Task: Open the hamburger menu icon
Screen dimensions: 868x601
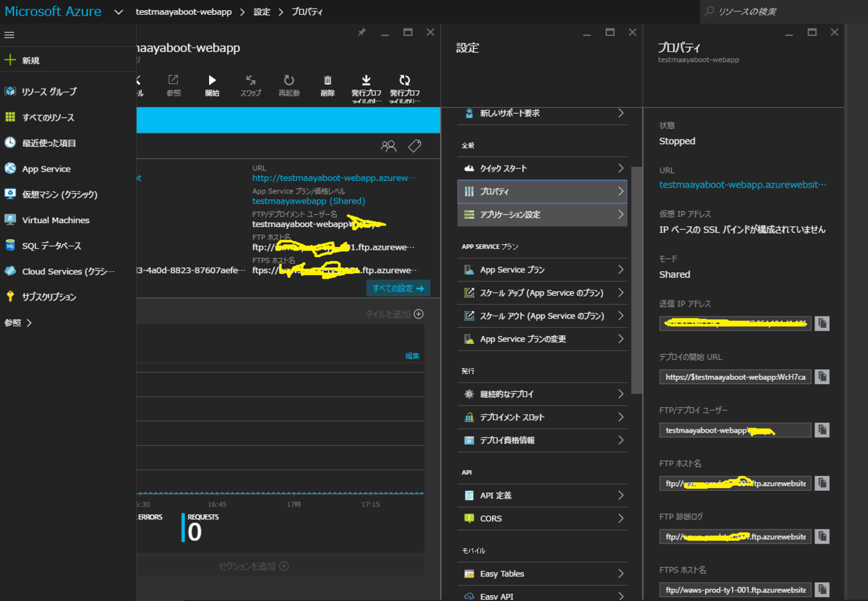Action: (x=9, y=35)
